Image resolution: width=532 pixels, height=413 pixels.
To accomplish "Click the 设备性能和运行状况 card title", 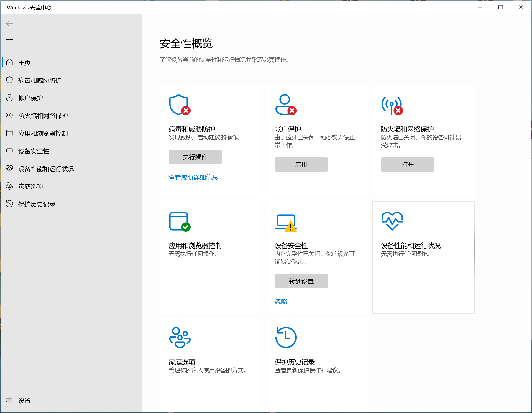I will [x=411, y=246].
